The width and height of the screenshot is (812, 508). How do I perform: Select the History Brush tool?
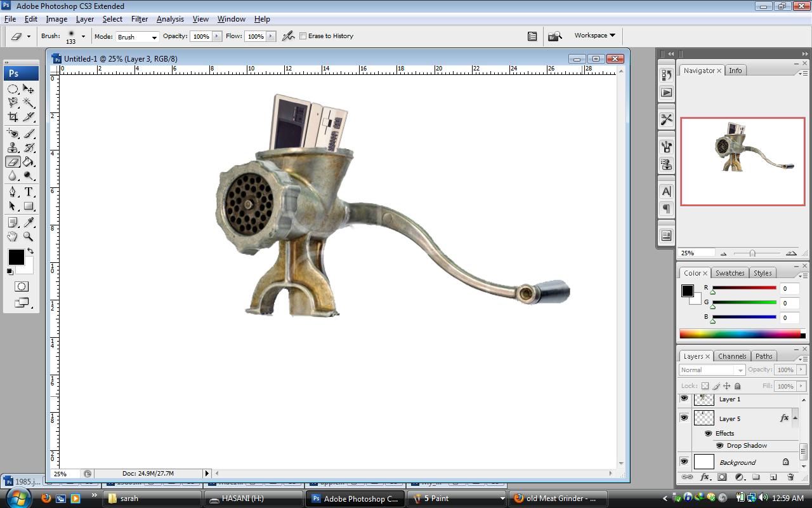tap(29, 148)
